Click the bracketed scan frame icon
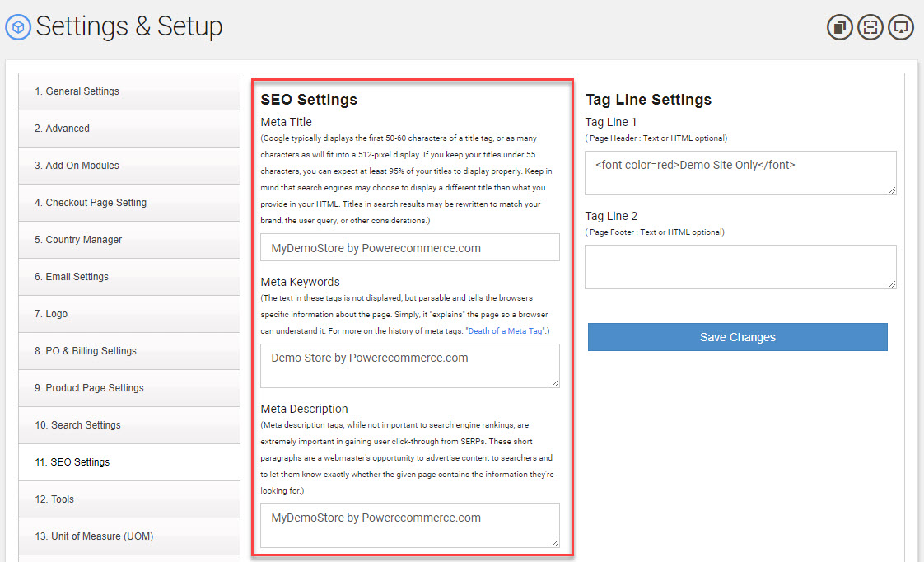The image size is (924, 562). click(870, 27)
